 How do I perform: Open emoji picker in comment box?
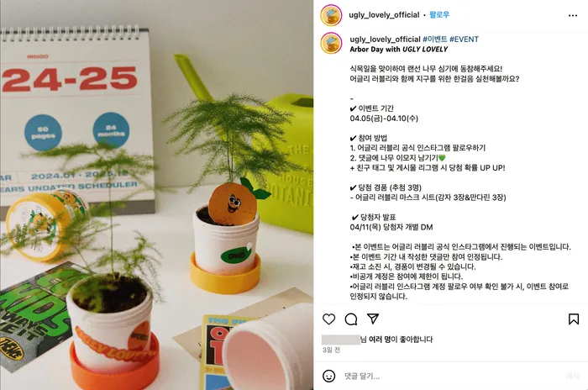tap(329, 376)
